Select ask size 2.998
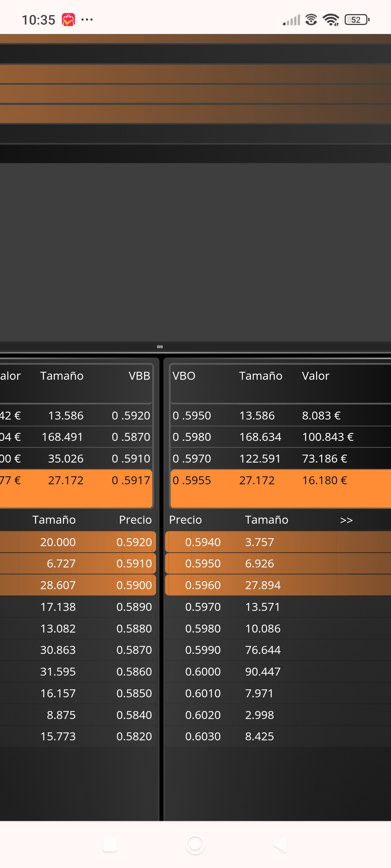391x868 pixels. [x=260, y=715]
